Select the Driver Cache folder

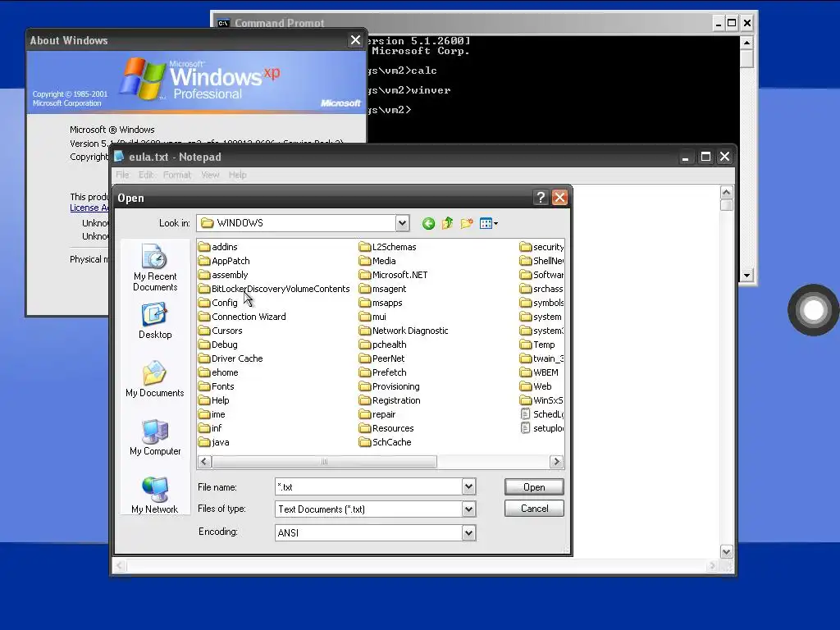231,358
